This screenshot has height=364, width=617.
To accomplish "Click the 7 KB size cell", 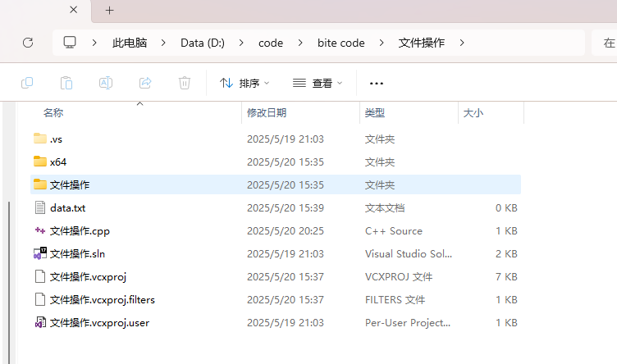I will tap(506, 277).
